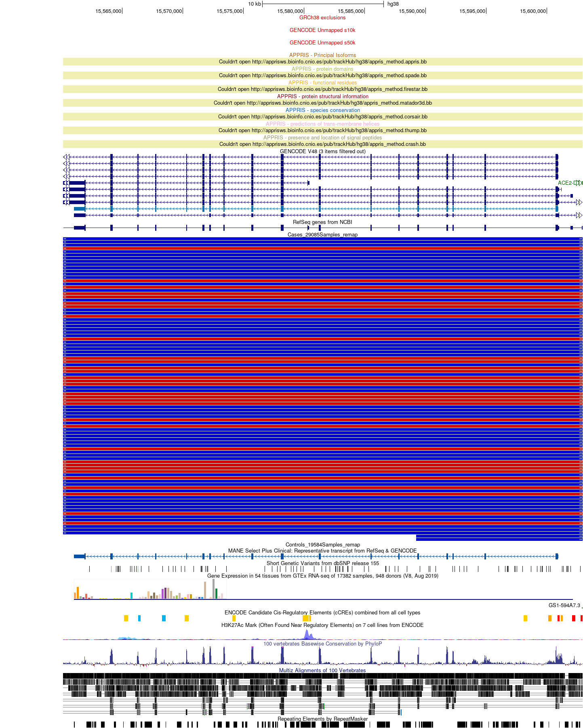Click the 15,575,000 position marker
This screenshot has width=583, height=728.
coord(229,11)
